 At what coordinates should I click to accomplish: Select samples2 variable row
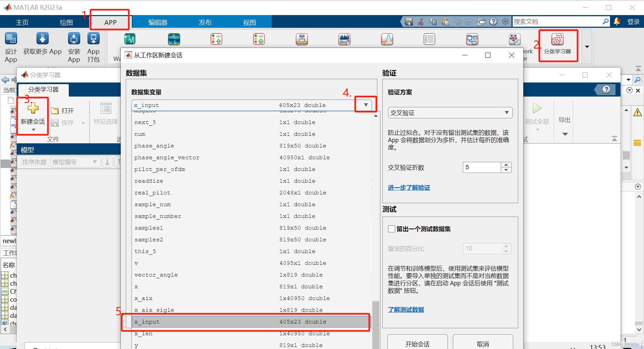pos(252,240)
